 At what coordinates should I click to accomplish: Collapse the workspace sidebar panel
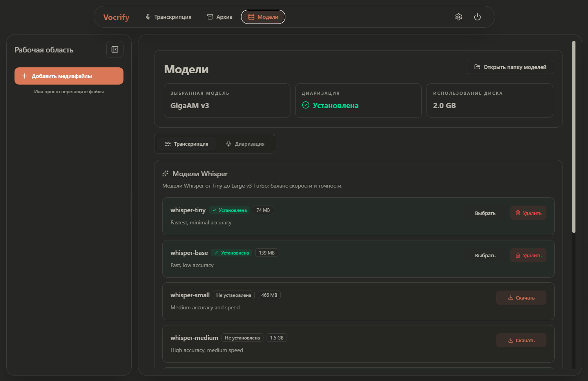coord(115,49)
